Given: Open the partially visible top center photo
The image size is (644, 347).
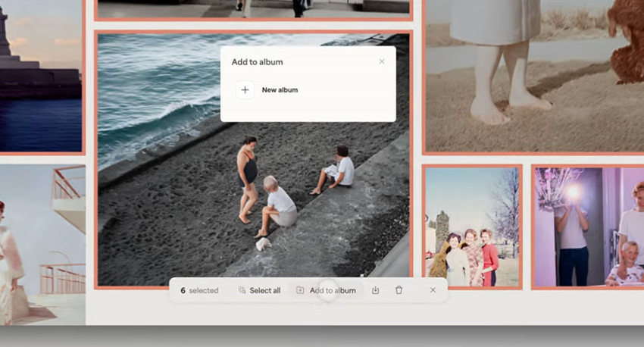Looking at the screenshot, I should pyautogui.click(x=254, y=9).
